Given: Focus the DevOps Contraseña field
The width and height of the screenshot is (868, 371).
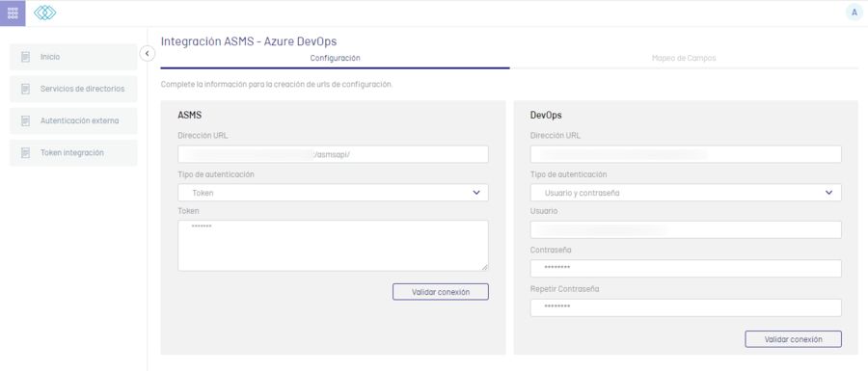Looking at the screenshot, I should [x=686, y=269].
